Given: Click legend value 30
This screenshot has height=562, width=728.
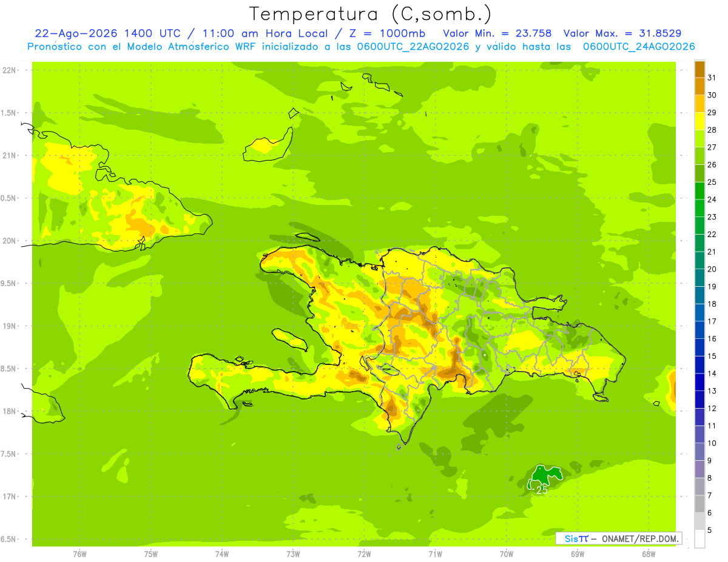Looking at the screenshot, I should pyautogui.click(x=712, y=95).
